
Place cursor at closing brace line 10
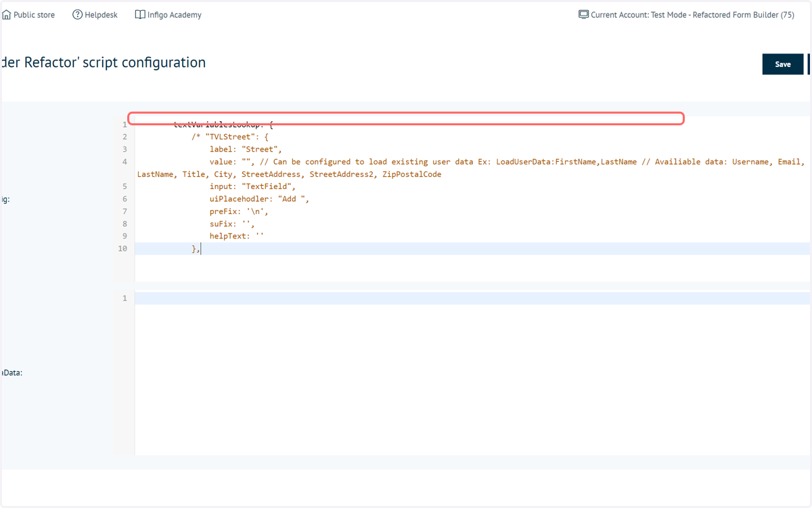196,249
